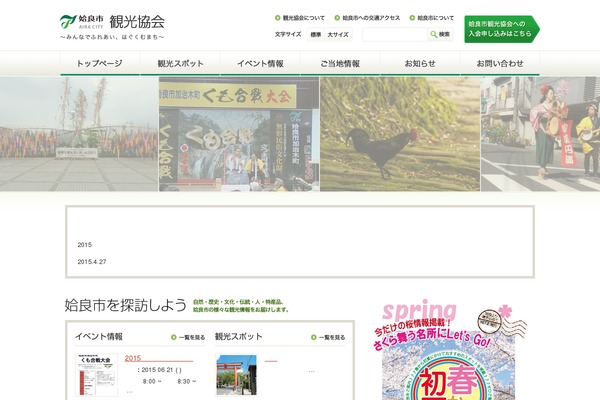Click the Tanabata decorations slider photo
Screen dimensions: 600x400
point(79,134)
